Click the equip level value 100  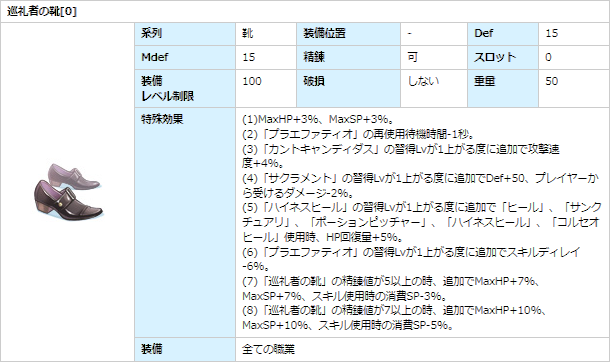point(252,81)
